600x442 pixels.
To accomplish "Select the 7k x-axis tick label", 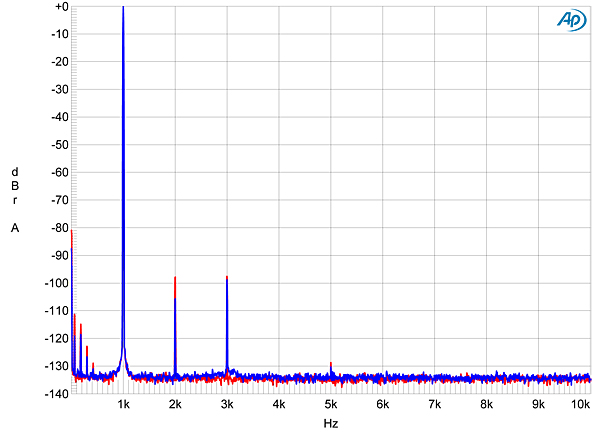I will coord(435,405).
